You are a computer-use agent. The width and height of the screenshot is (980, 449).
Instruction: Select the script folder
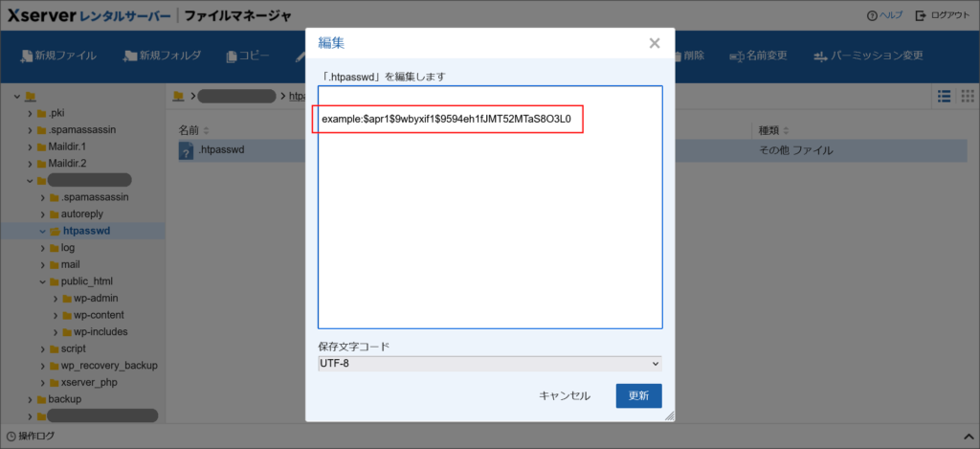point(73,348)
